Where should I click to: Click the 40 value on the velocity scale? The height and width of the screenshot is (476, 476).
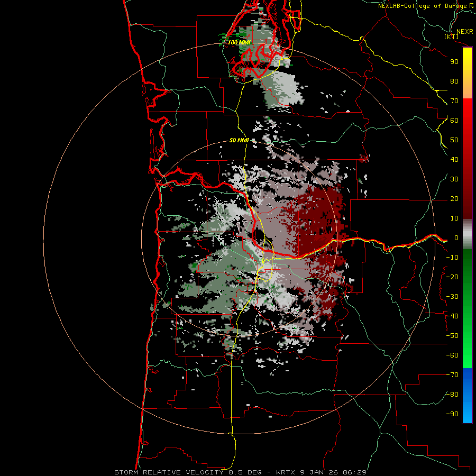click(x=454, y=159)
